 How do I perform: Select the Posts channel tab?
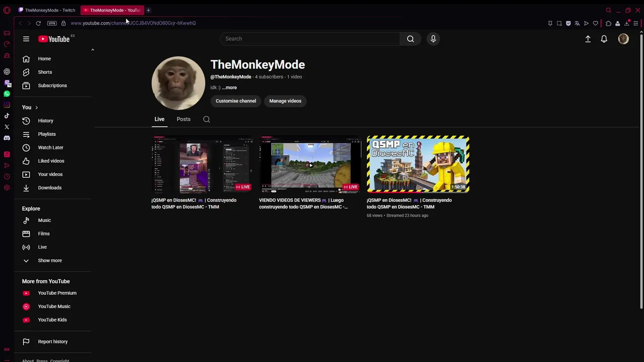tap(184, 119)
